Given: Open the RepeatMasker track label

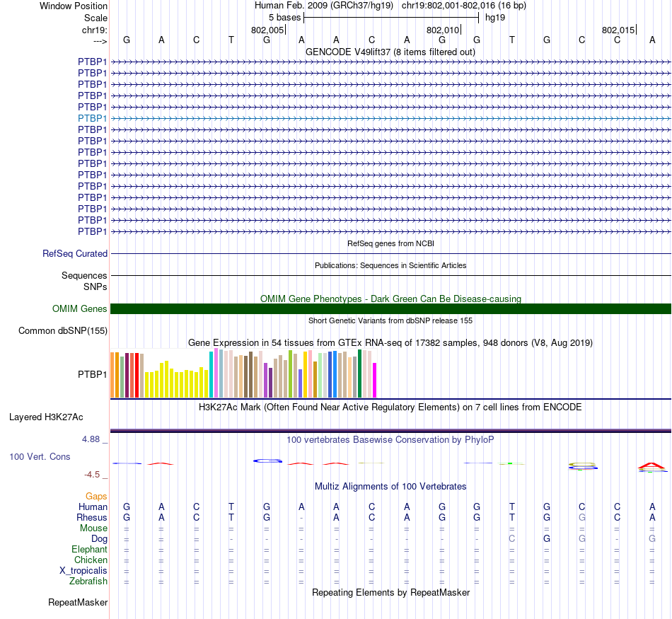Looking at the screenshot, I should [x=78, y=602].
